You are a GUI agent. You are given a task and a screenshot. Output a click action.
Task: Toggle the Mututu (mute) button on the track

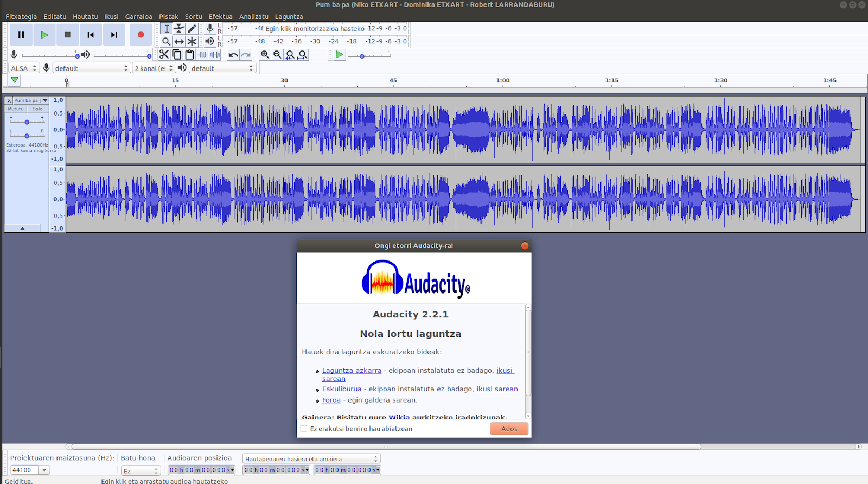tap(16, 109)
